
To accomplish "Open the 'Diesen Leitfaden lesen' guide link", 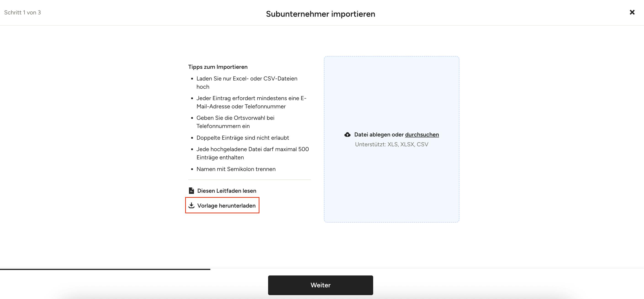I will [x=227, y=191].
